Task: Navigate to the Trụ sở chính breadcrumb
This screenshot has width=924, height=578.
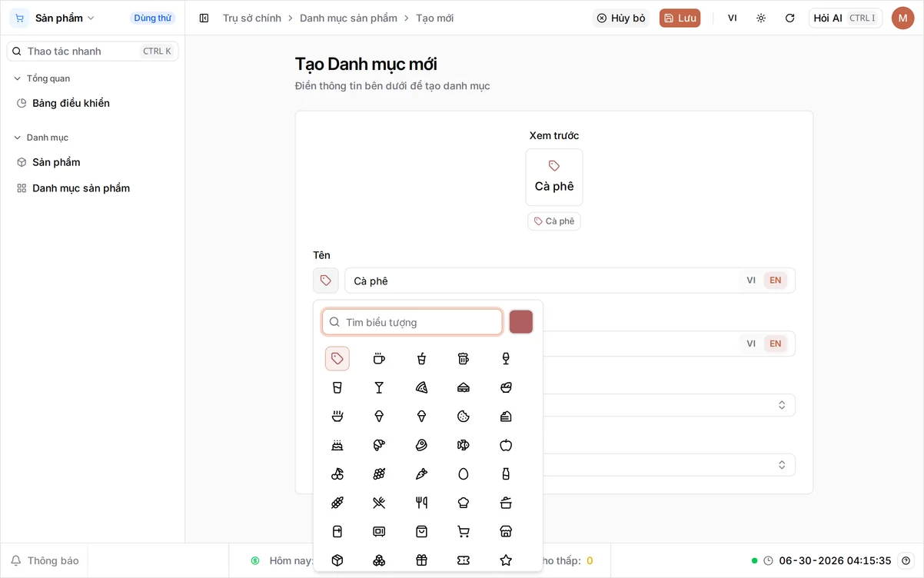Action: [x=252, y=18]
